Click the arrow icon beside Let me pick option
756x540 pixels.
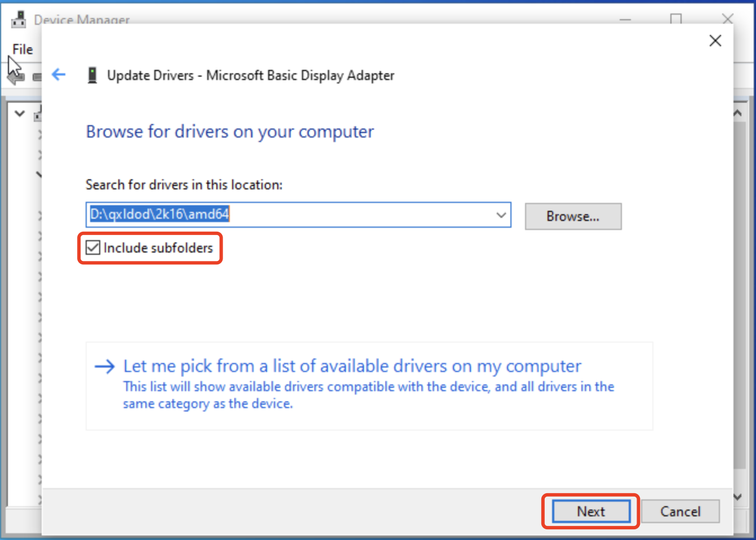[x=104, y=366]
